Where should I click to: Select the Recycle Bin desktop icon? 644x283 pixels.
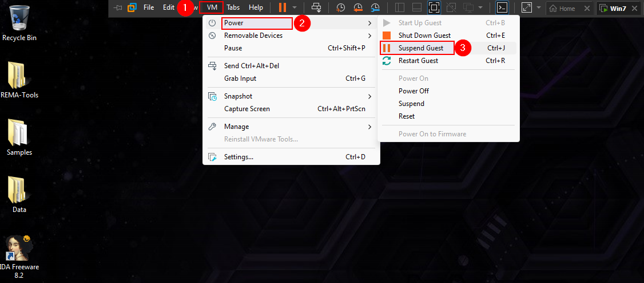[x=19, y=23]
